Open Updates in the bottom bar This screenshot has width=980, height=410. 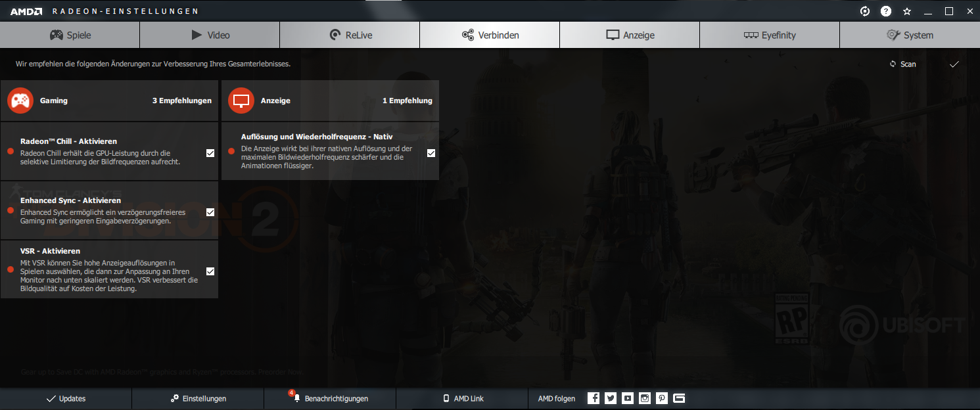click(x=66, y=399)
